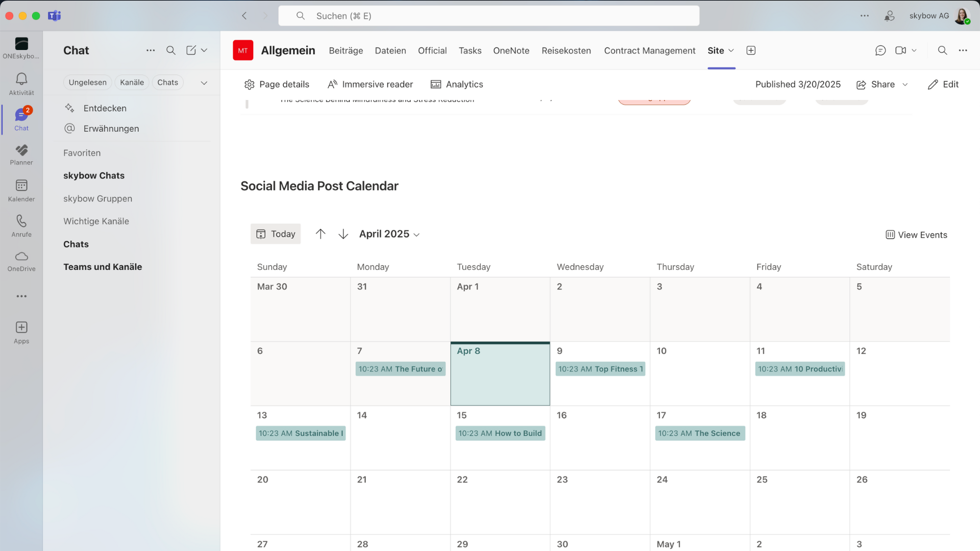Start a new chat with compose icon
Screen dimensions: 980x551
click(x=191, y=51)
